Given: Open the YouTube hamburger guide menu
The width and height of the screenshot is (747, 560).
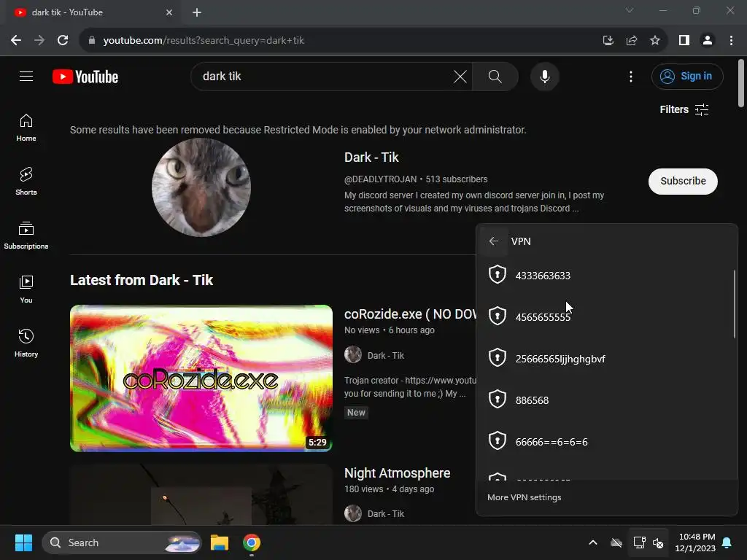Looking at the screenshot, I should [x=26, y=76].
